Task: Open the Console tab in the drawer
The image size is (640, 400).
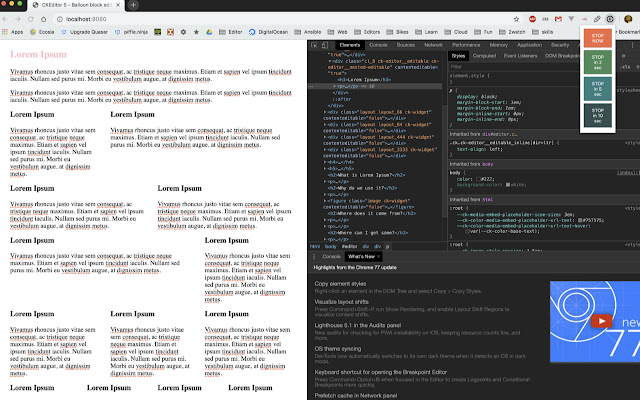Action: pyautogui.click(x=331, y=256)
